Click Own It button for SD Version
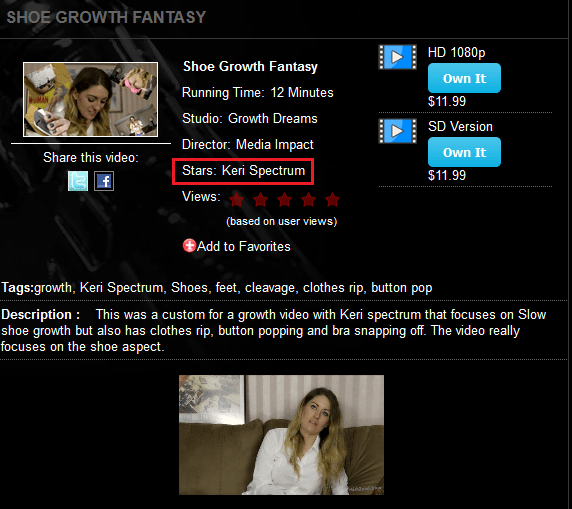This screenshot has width=572, height=509. click(464, 152)
